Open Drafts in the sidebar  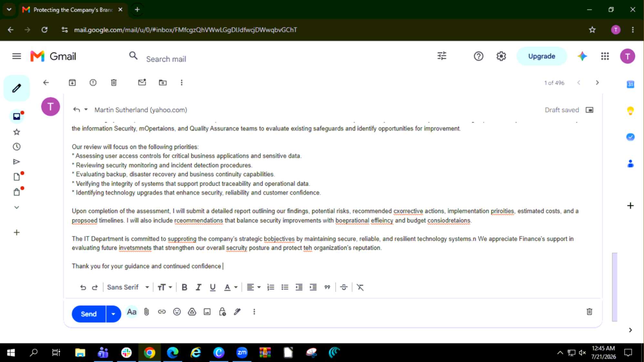coord(16,177)
